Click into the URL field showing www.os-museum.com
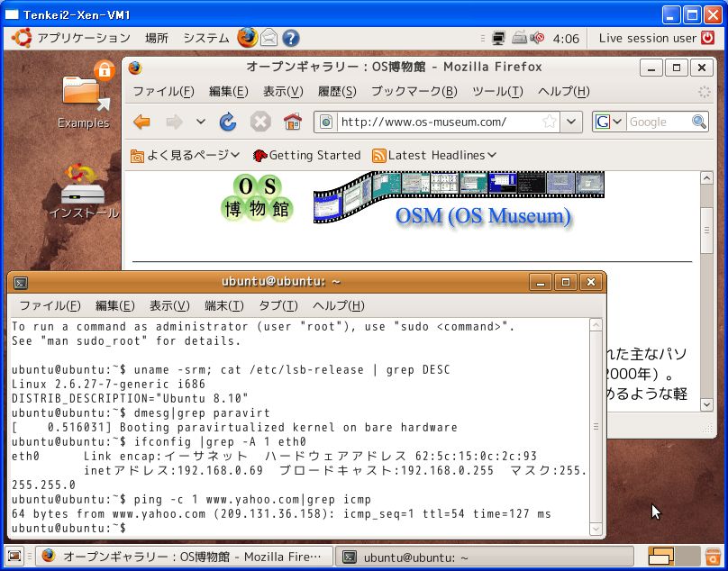 click(439, 122)
